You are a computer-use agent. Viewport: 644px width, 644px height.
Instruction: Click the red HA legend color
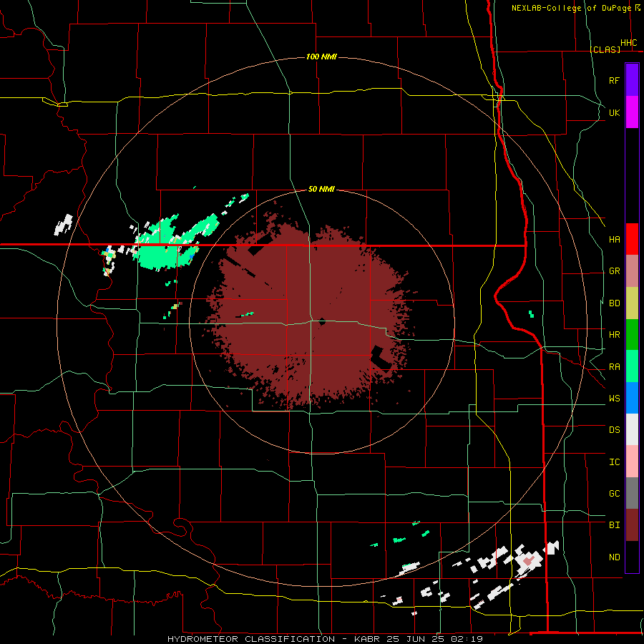pos(632,239)
